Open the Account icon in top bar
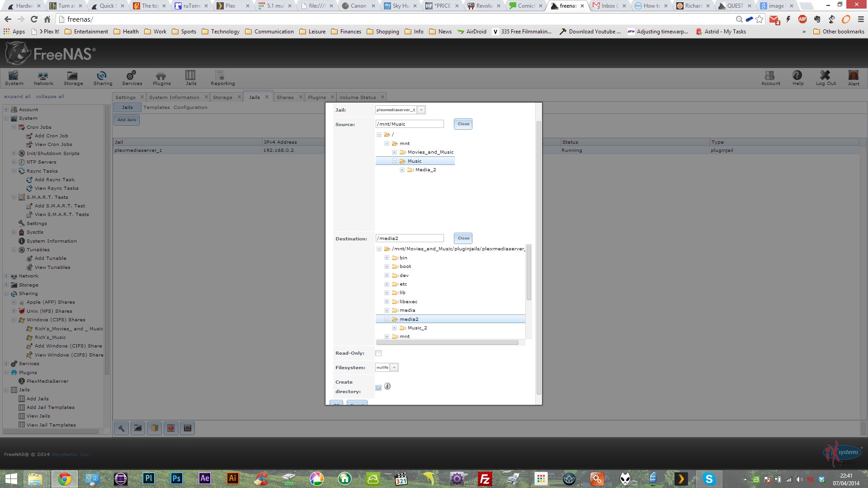The height and width of the screenshot is (488, 868). click(x=770, y=78)
